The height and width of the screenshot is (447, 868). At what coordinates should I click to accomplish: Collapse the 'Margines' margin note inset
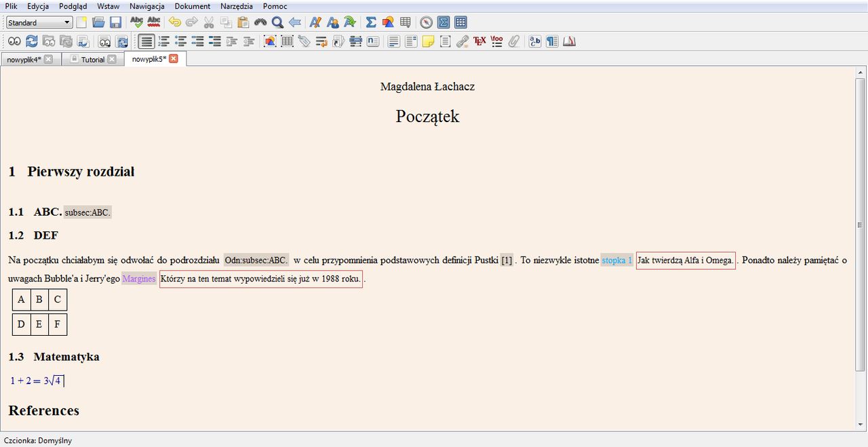click(139, 279)
